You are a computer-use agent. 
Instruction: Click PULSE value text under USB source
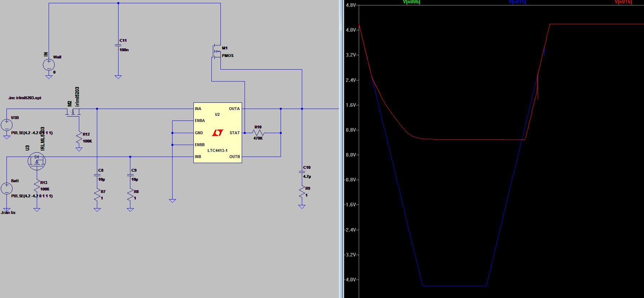pos(32,133)
